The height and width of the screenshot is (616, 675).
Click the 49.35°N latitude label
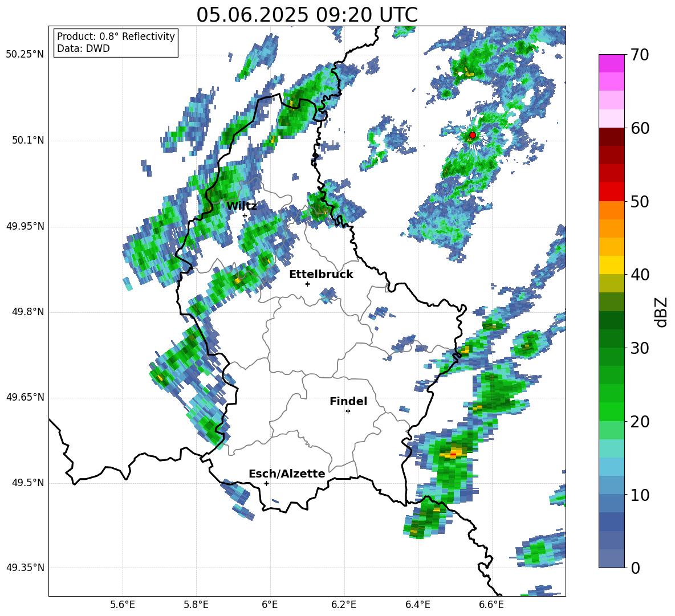tap(25, 568)
